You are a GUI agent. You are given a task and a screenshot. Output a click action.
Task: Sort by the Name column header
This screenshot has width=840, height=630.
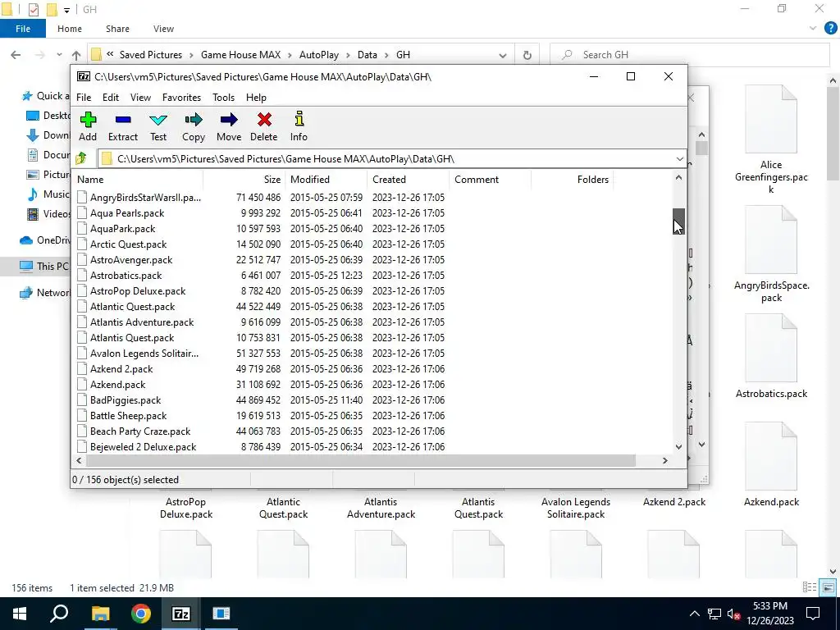[138, 180]
